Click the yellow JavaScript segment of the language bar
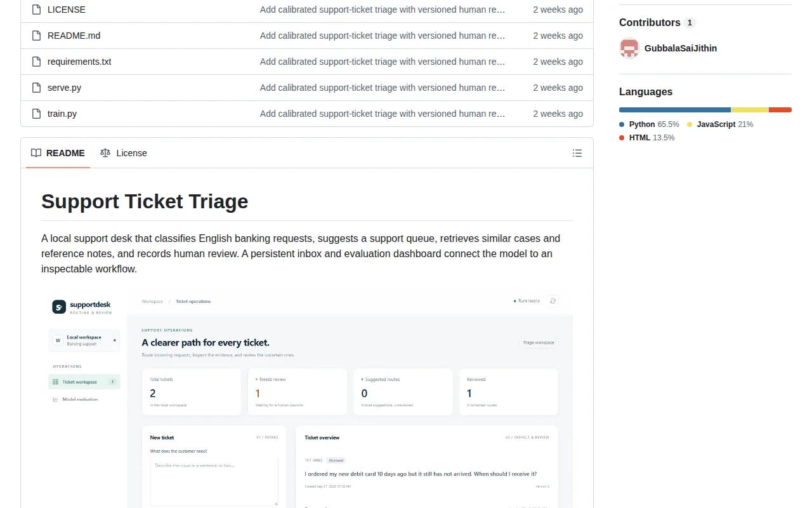 pos(750,110)
